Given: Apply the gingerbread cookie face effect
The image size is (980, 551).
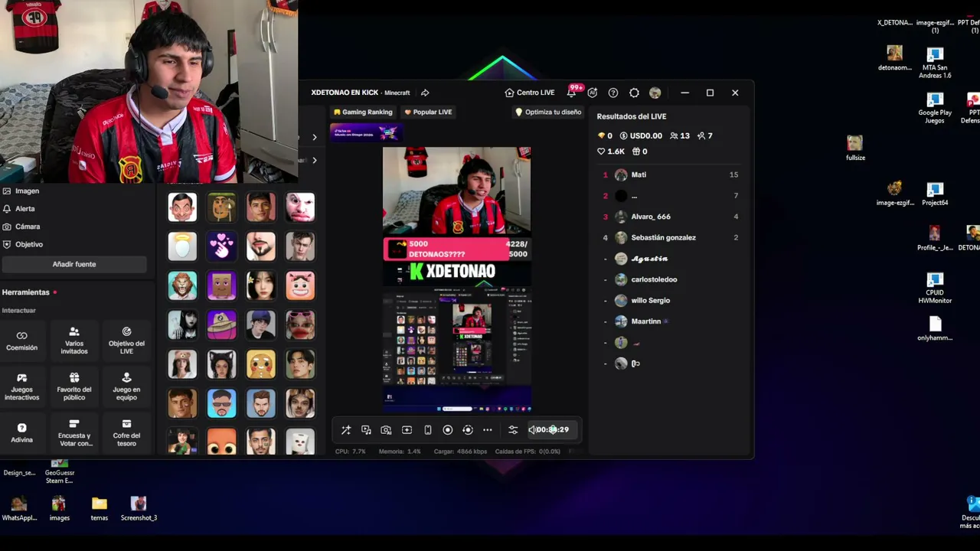Looking at the screenshot, I should (261, 365).
